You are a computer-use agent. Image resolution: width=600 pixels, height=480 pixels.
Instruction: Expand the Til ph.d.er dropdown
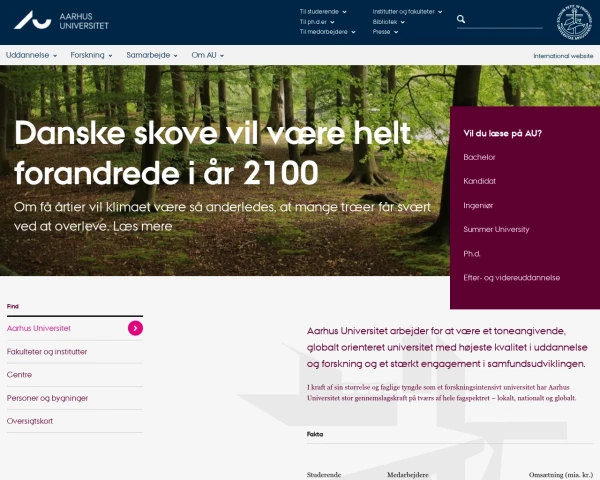(317, 22)
